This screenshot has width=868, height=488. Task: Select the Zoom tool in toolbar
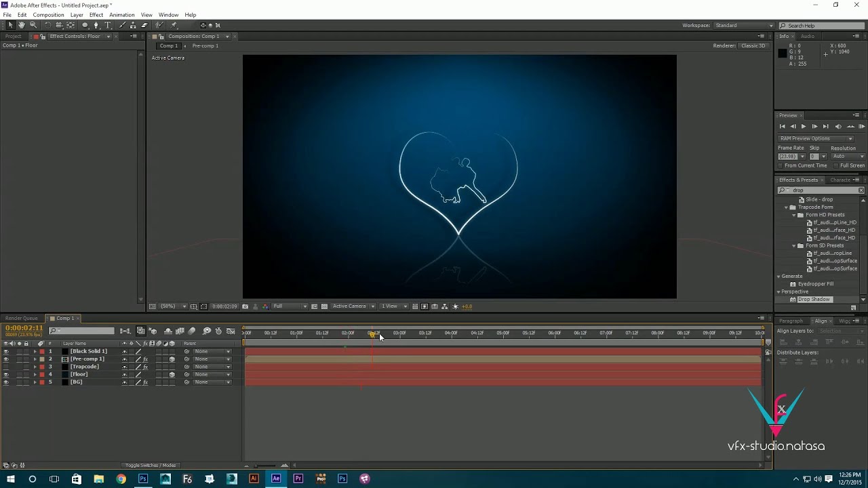click(33, 25)
